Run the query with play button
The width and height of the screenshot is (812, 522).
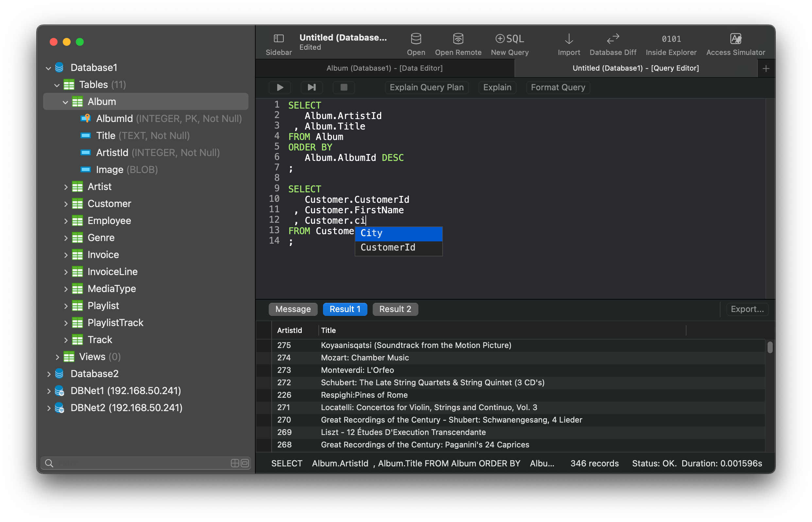280,87
